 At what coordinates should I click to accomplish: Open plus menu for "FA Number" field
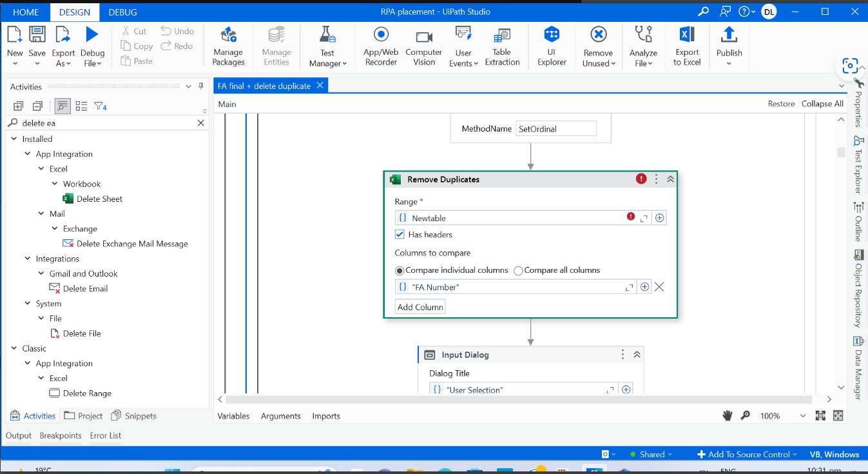[644, 287]
